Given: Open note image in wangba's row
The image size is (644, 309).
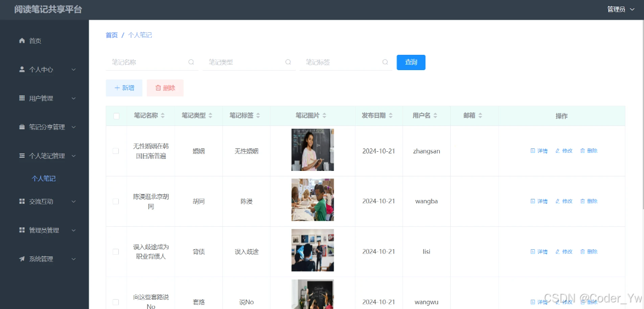Looking at the screenshot, I should (313, 200).
